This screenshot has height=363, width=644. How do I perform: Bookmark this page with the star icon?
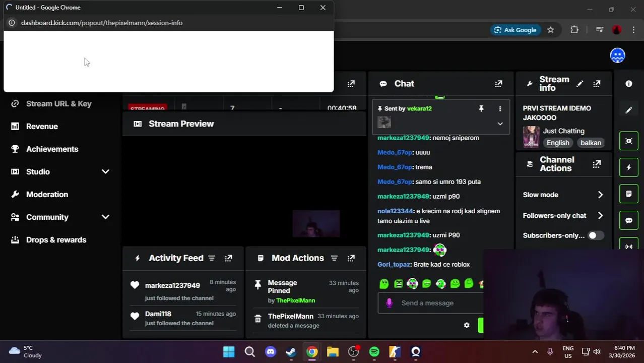(551, 30)
